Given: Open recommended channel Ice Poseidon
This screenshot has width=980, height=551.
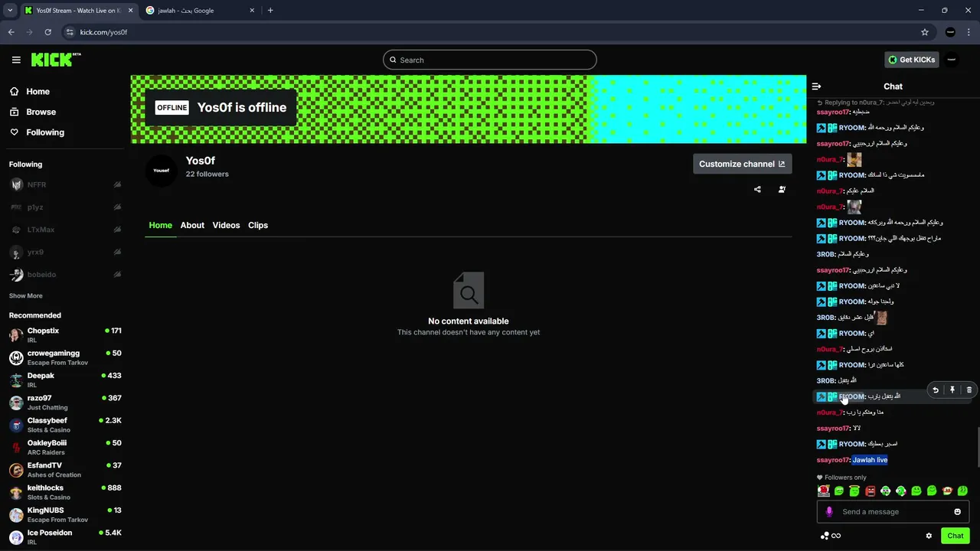Looking at the screenshot, I should point(65,536).
